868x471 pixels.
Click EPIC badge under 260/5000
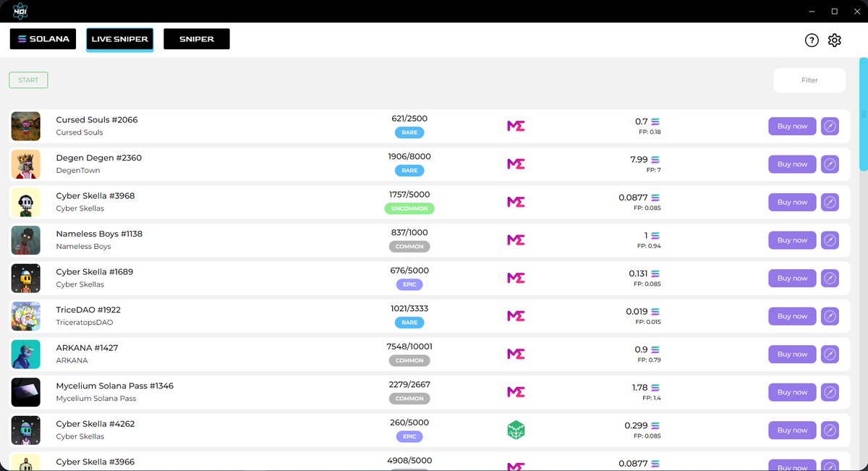click(x=409, y=436)
